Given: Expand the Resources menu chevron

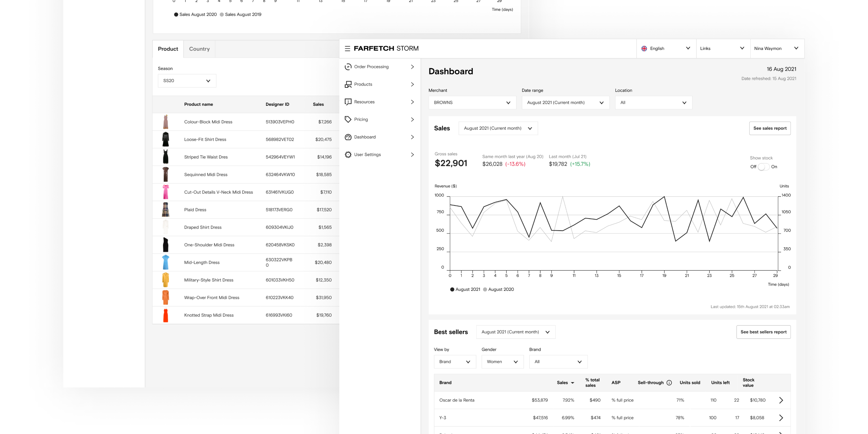Looking at the screenshot, I should 412,102.
